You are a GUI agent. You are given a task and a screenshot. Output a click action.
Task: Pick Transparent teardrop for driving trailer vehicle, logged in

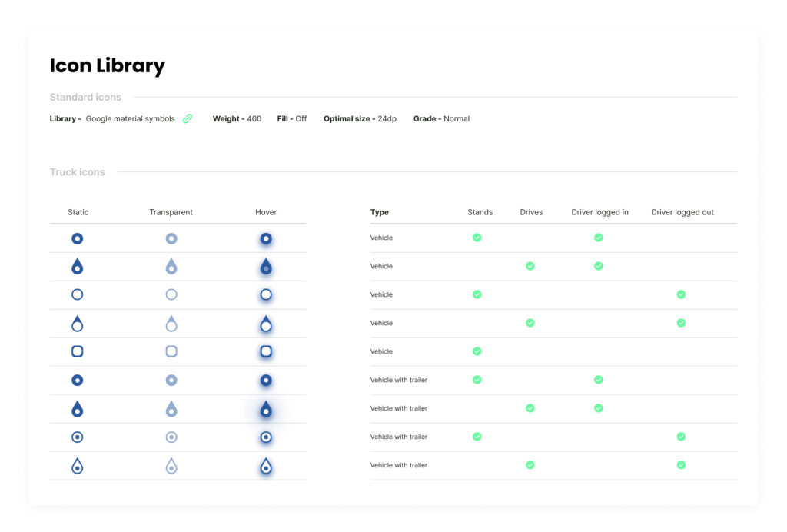pyautogui.click(x=171, y=408)
